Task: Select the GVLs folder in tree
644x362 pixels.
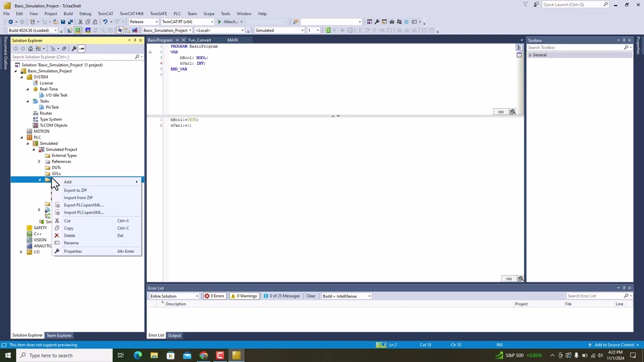Action: pyautogui.click(x=56, y=173)
